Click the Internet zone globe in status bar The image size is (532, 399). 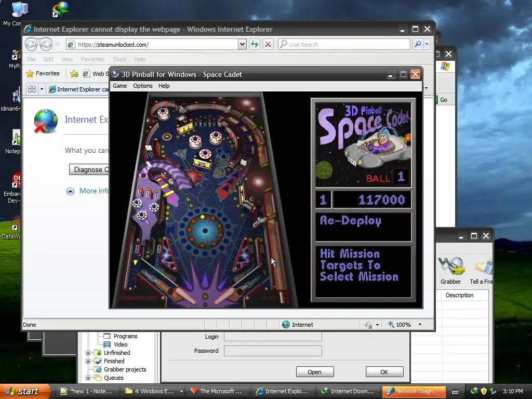click(x=286, y=325)
